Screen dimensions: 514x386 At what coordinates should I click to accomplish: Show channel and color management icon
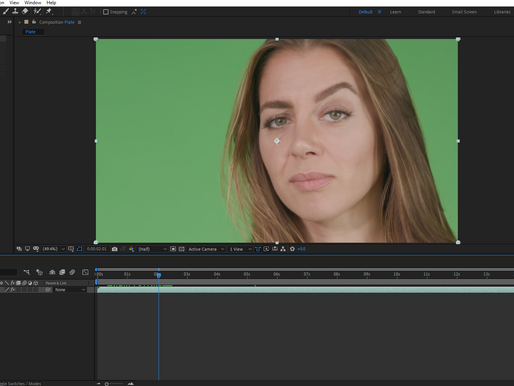point(131,249)
